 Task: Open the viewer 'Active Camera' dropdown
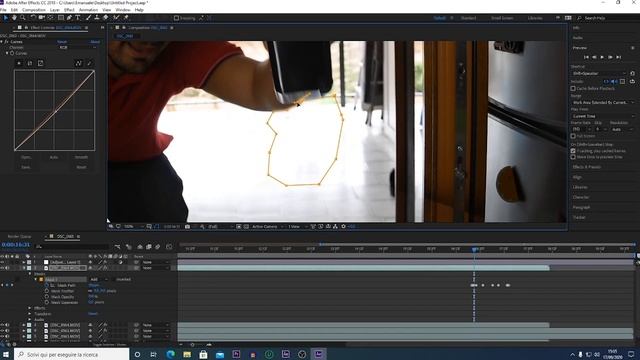coord(267,227)
